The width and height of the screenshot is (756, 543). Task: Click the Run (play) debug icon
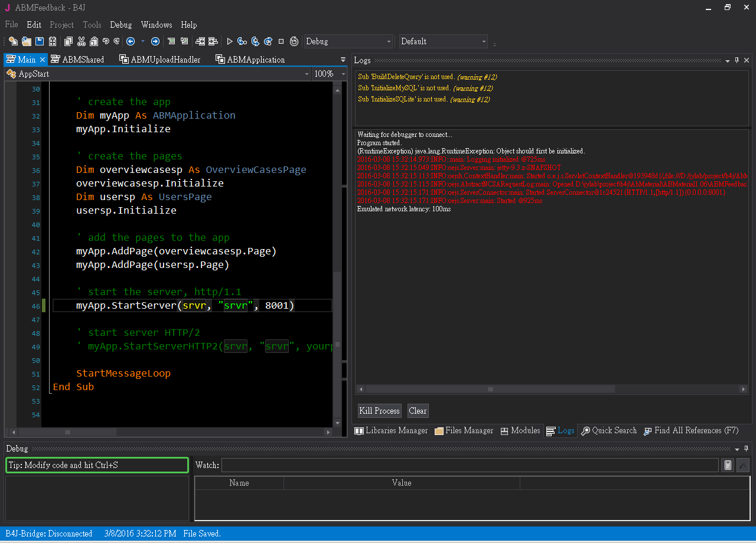click(230, 41)
